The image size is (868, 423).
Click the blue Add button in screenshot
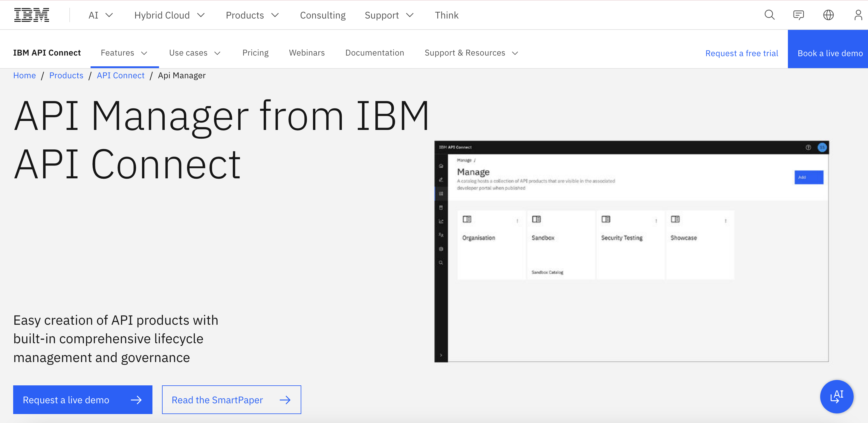coord(809,177)
